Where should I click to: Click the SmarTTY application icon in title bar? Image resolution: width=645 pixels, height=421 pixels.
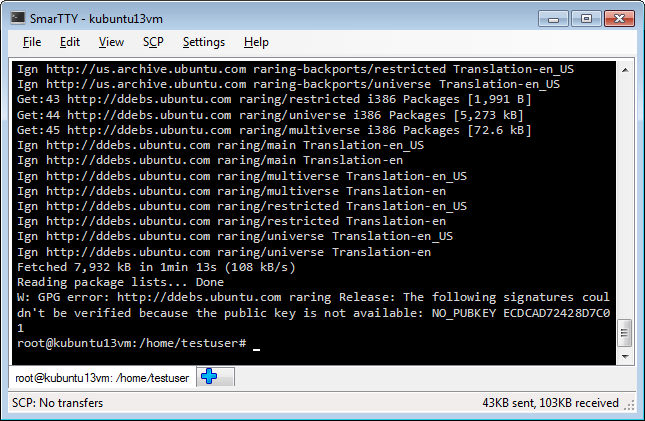click(18, 18)
